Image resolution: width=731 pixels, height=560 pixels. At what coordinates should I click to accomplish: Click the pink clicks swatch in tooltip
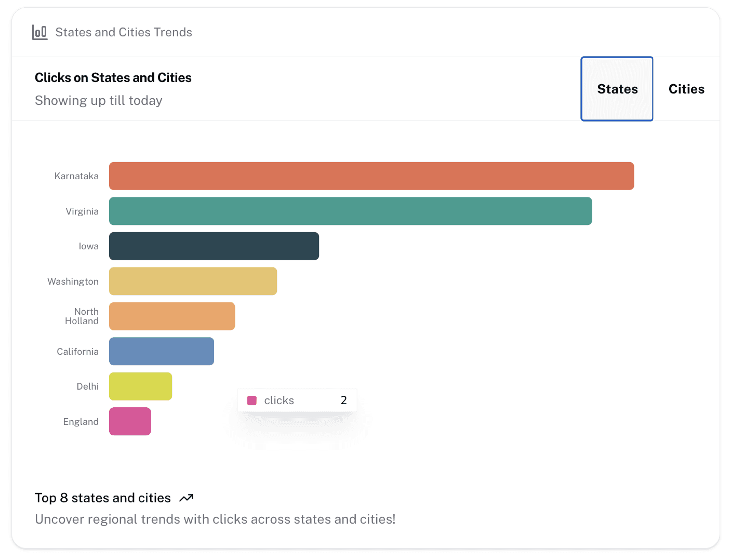[x=252, y=401]
